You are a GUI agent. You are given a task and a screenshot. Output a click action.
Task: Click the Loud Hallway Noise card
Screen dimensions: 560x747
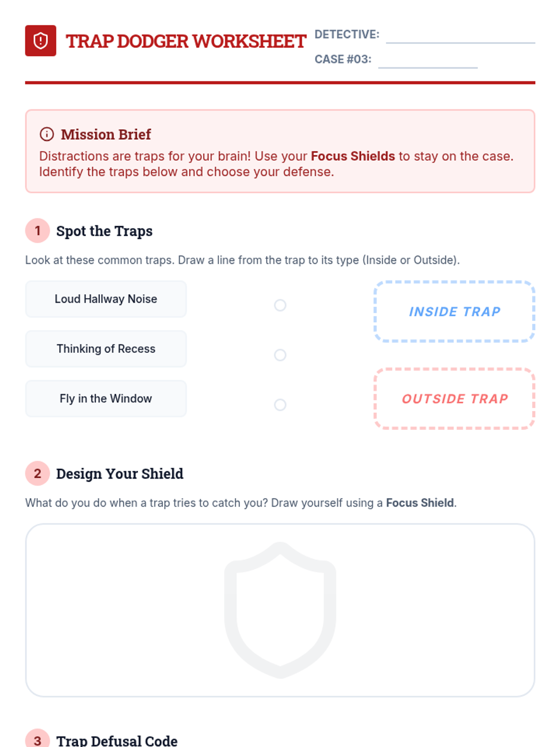[x=106, y=299]
